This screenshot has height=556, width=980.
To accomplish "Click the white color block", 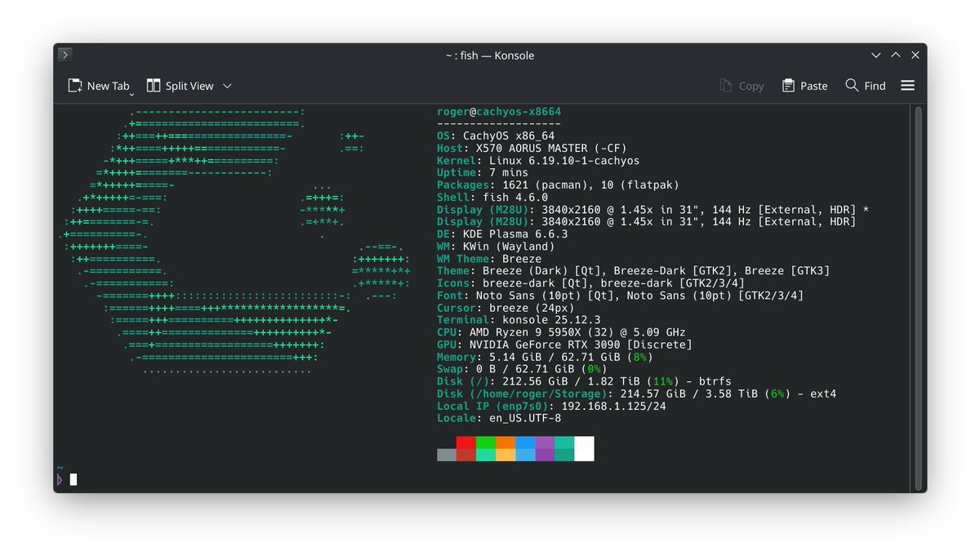I will coord(584,448).
